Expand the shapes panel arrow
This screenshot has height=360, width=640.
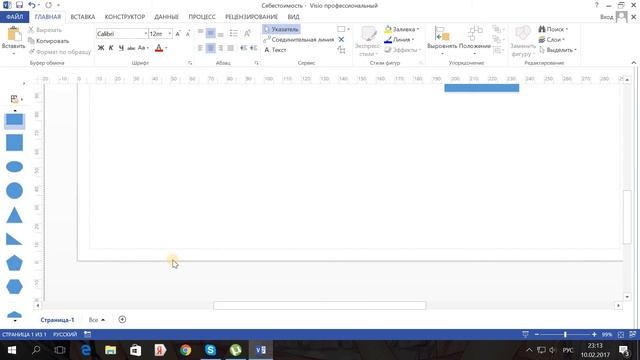[x=24, y=84]
